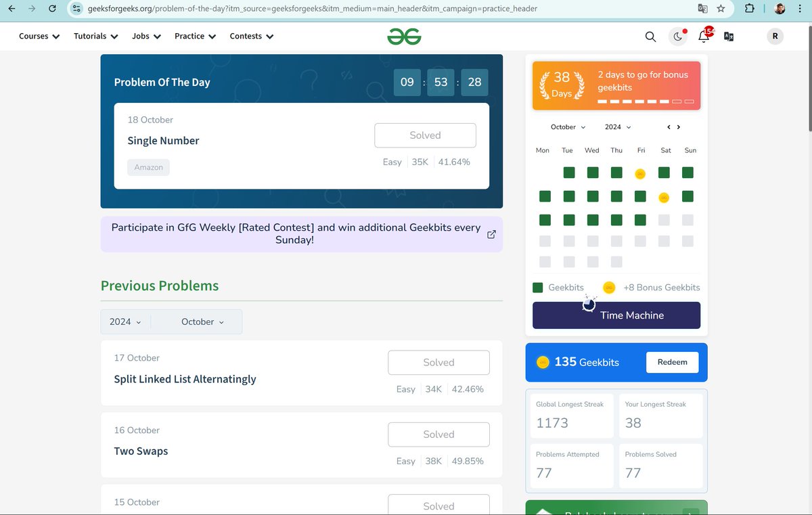Viewport: 812px width, 515px height.
Task: Click the translate languages icon in the header
Action: [729, 37]
